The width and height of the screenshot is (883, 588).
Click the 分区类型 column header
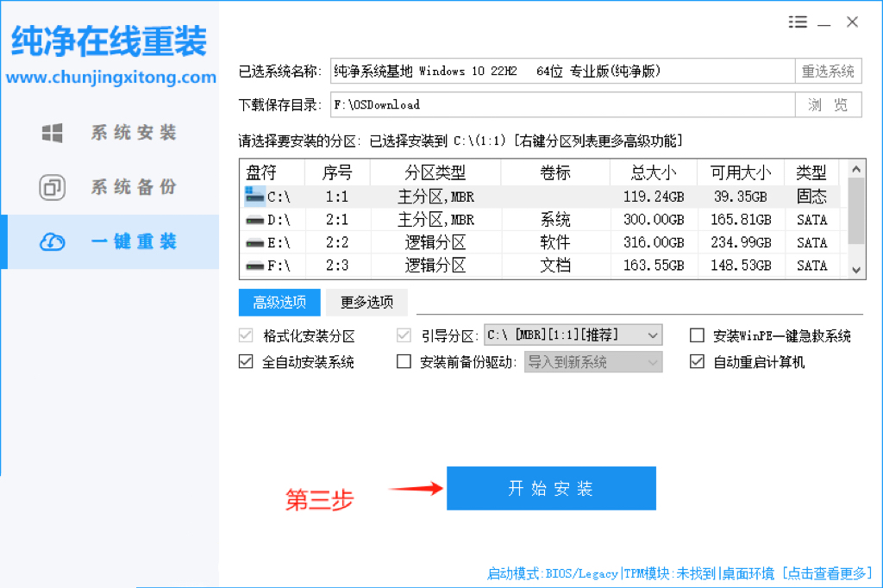435,172
